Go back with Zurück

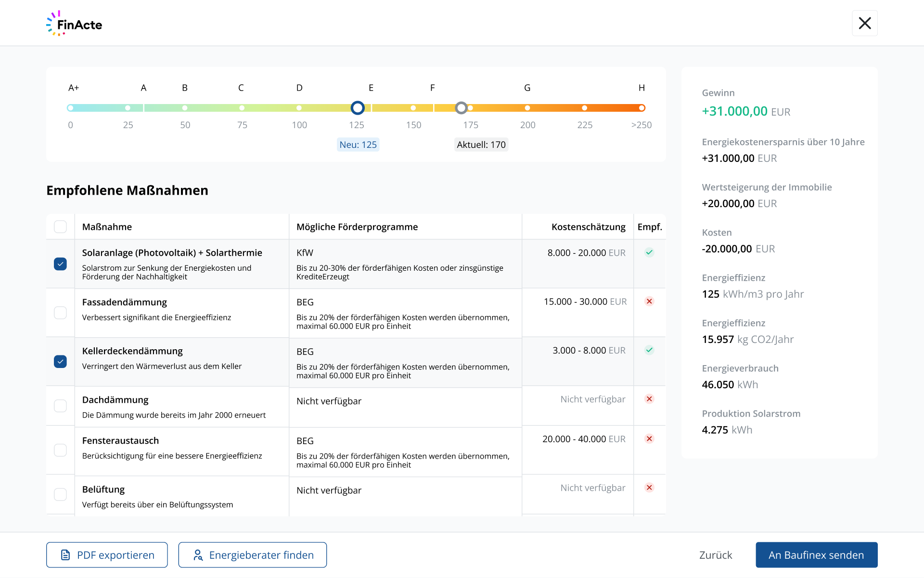(x=716, y=555)
